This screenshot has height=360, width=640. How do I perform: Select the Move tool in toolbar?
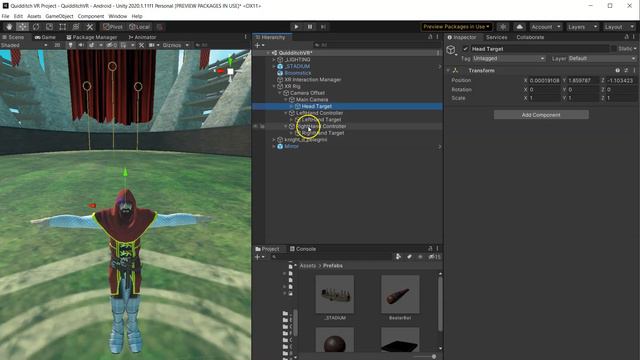(22, 27)
